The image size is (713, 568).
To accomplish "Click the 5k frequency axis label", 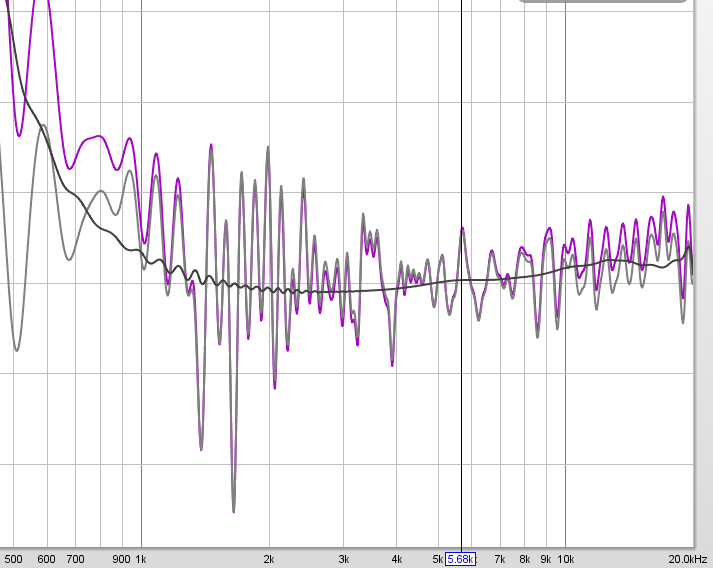I will pyautogui.click(x=438, y=559).
